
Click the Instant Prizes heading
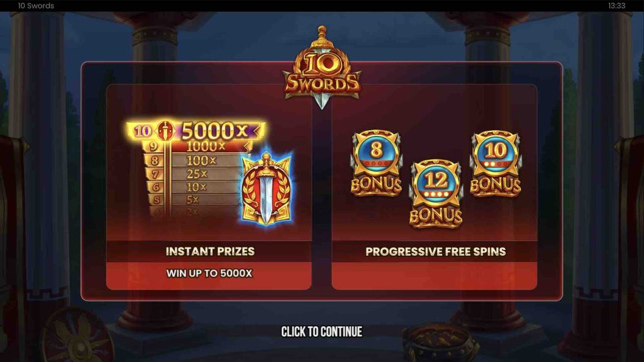[x=210, y=251]
